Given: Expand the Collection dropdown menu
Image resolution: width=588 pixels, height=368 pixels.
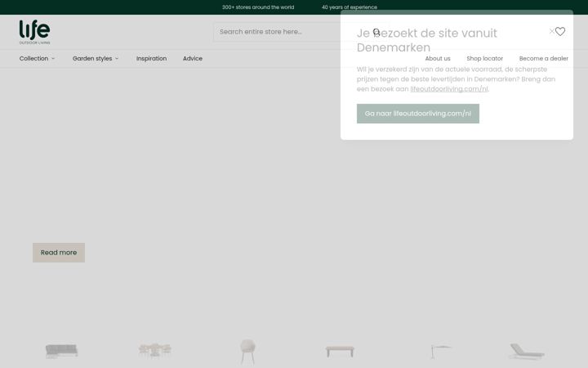Looking at the screenshot, I should point(37,59).
